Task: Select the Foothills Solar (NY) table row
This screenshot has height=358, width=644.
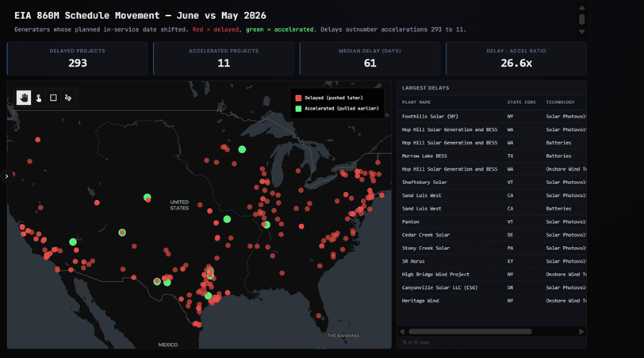Action: 492,117
